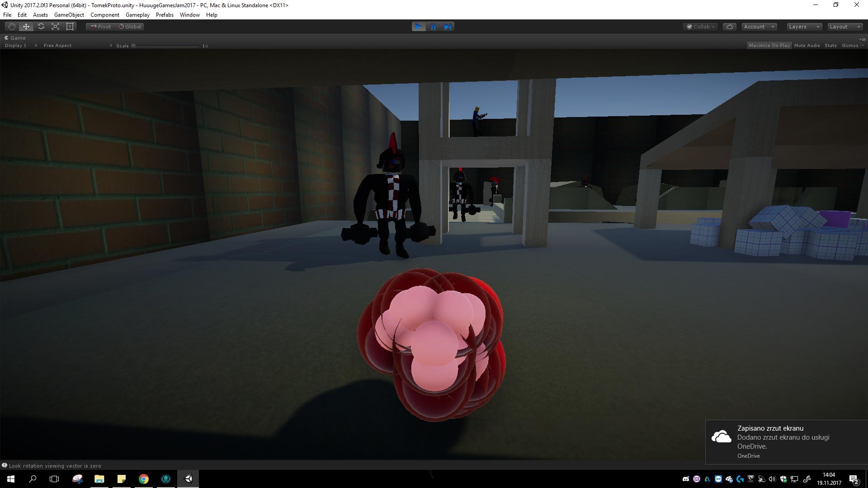The height and width of the screenshot is (488, 868).
Task: Pause the running game
Action: tap(433, 27)
